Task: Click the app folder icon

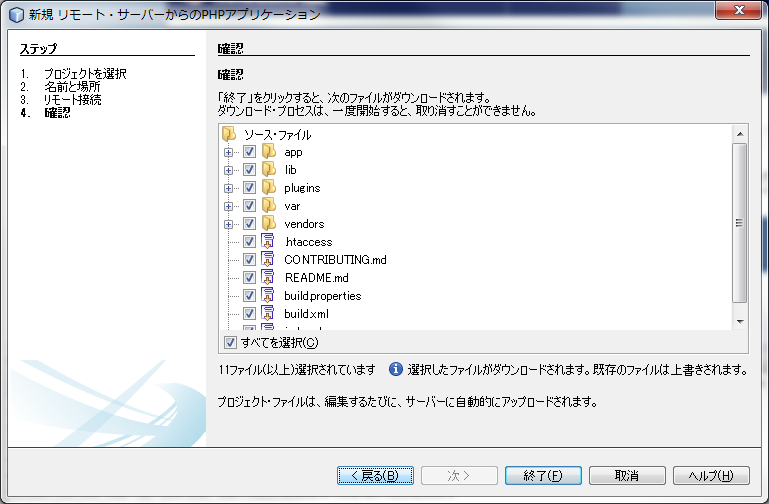Action: pyautogui.click(x=269, y=151)
